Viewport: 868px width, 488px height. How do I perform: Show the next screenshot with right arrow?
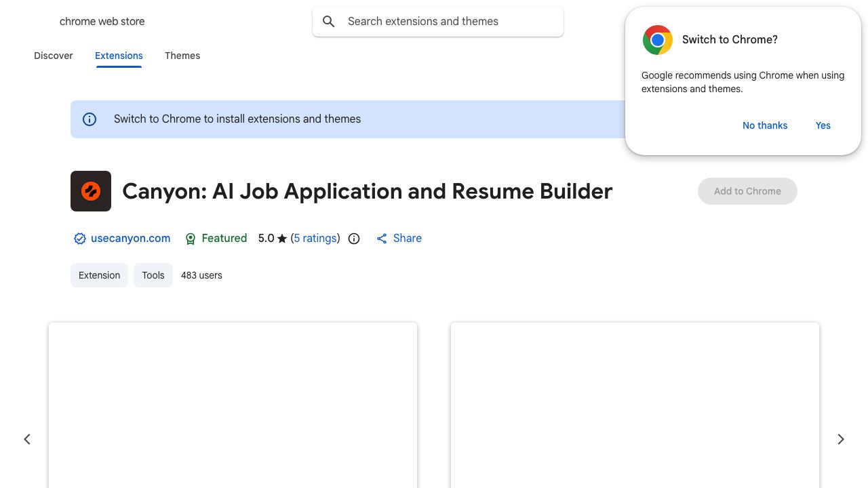pyautogui.click(x=841, y=439)
